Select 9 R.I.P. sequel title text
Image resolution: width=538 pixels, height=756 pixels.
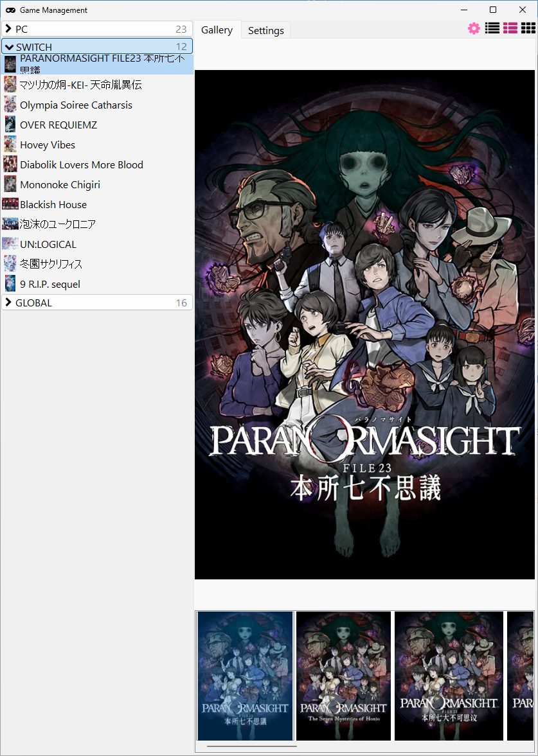coord(50,285)
